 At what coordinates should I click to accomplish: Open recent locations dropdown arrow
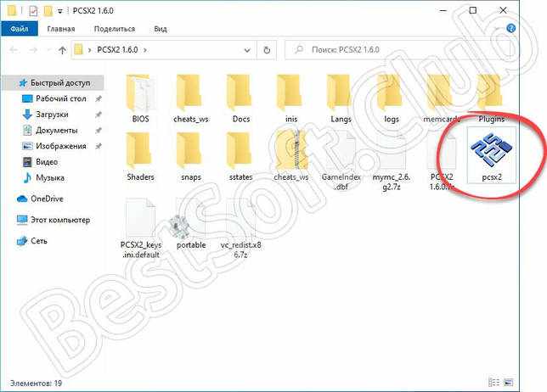click(49, 50)
